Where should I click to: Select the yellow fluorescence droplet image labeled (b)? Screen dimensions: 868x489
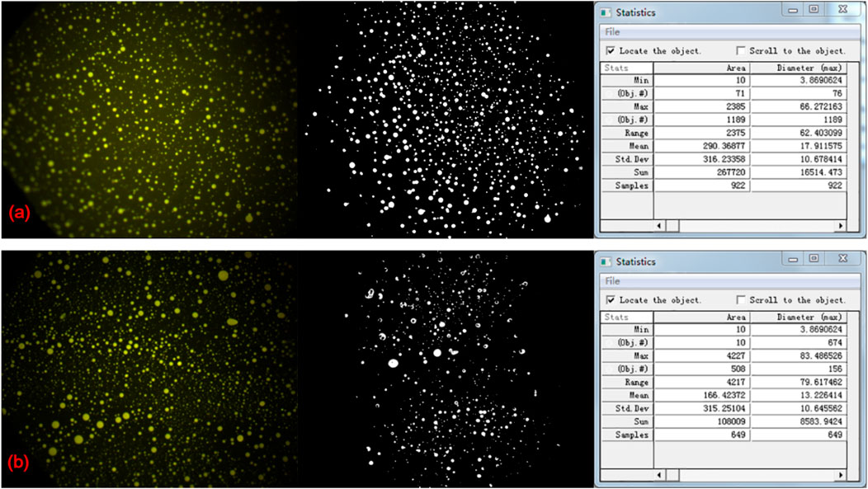pyautogui.click(x=149, y=369)
